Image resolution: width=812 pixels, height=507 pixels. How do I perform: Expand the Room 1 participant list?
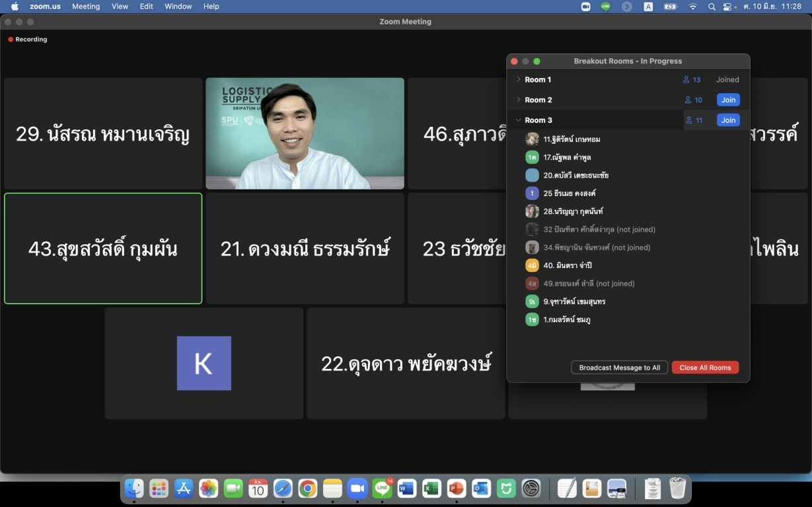[519, 80]
